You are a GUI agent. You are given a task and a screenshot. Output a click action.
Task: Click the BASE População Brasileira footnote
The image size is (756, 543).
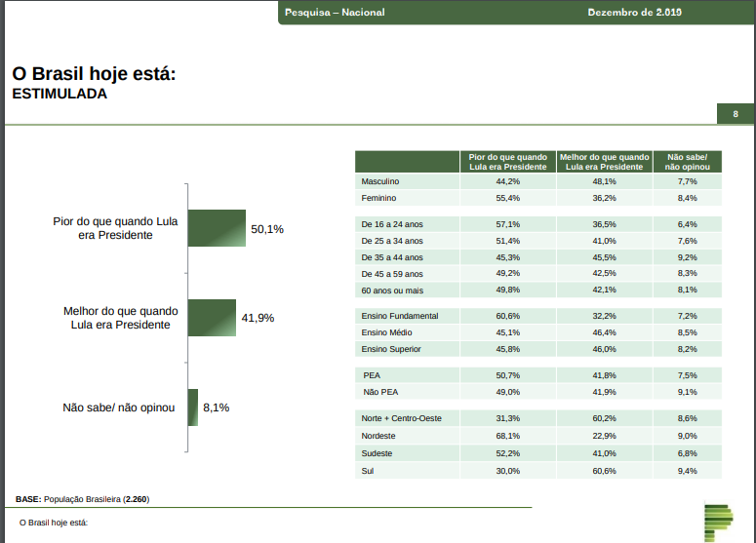[x=82, y=498]
